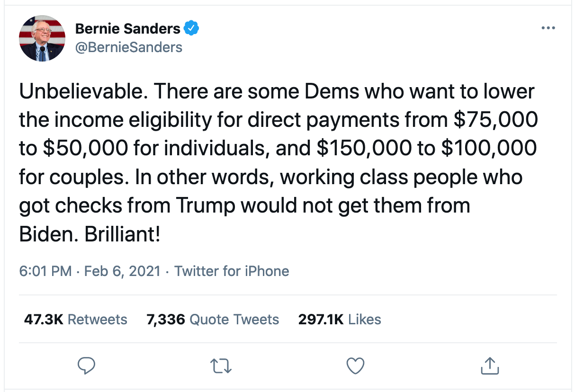
Task: View the 297.1K Likes list
Action: pos(340,320)
